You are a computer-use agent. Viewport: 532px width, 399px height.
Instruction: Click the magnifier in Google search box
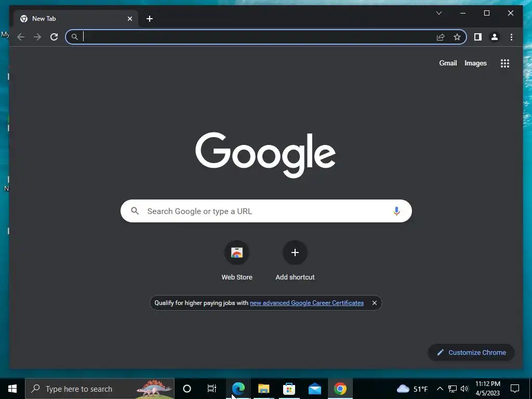[x=135, y=211]
